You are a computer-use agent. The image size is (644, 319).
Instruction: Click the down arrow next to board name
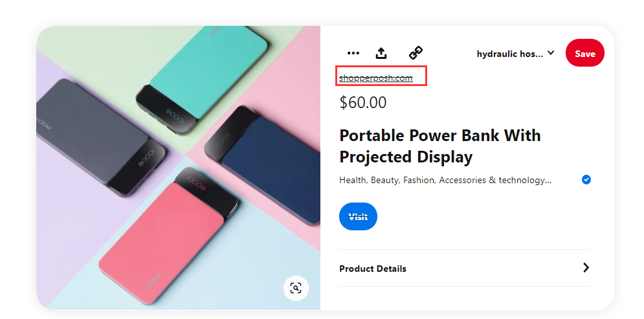[x=551, y=53]
